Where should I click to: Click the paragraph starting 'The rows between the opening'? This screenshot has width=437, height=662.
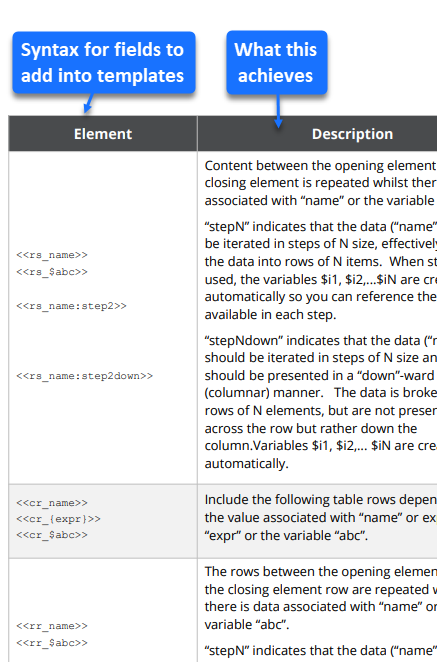(320, 598)
